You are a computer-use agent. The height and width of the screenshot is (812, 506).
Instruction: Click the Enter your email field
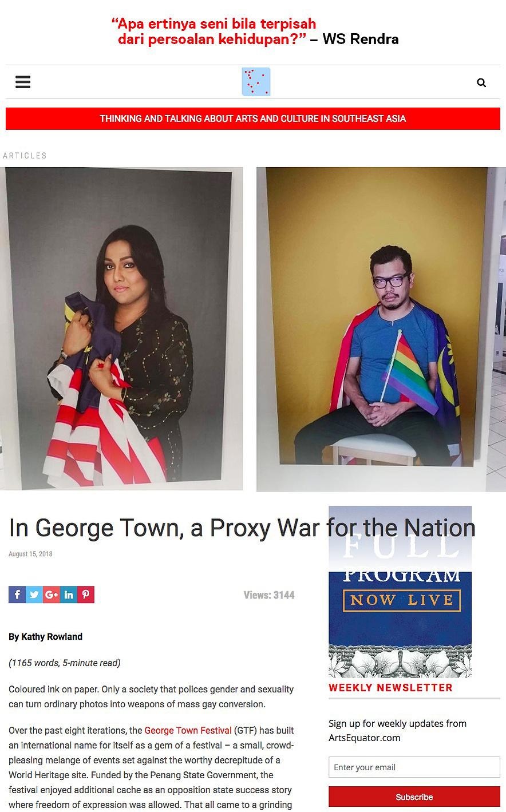tap(414, 767)
